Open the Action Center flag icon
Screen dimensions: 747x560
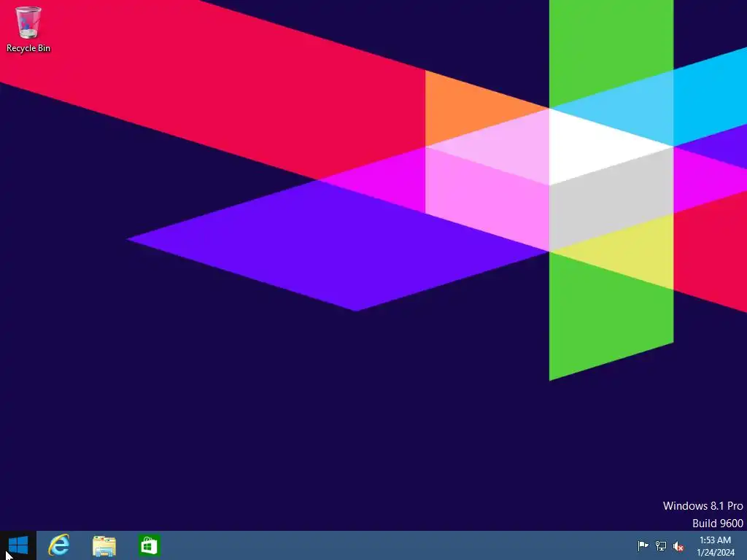click(643, 545)
